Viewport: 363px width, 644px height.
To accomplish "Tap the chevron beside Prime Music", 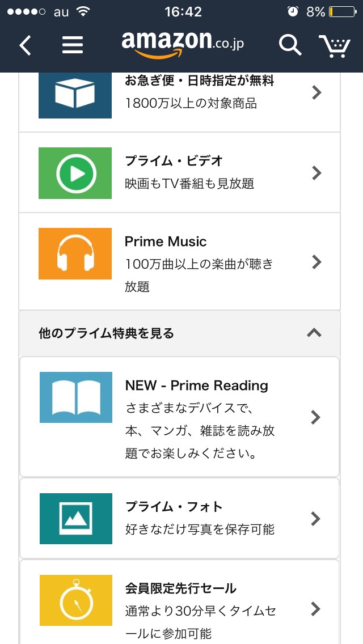I will click(317, 262).
